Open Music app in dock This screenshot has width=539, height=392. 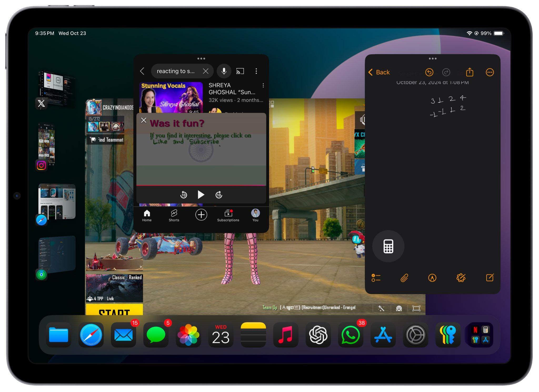[286, 335]
